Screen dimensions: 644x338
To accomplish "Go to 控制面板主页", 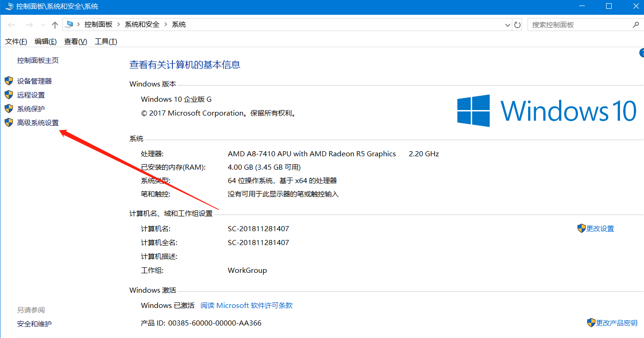I will pos(38,61).
